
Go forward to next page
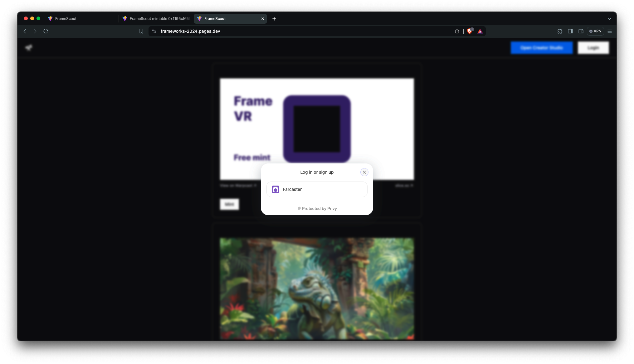35,31
